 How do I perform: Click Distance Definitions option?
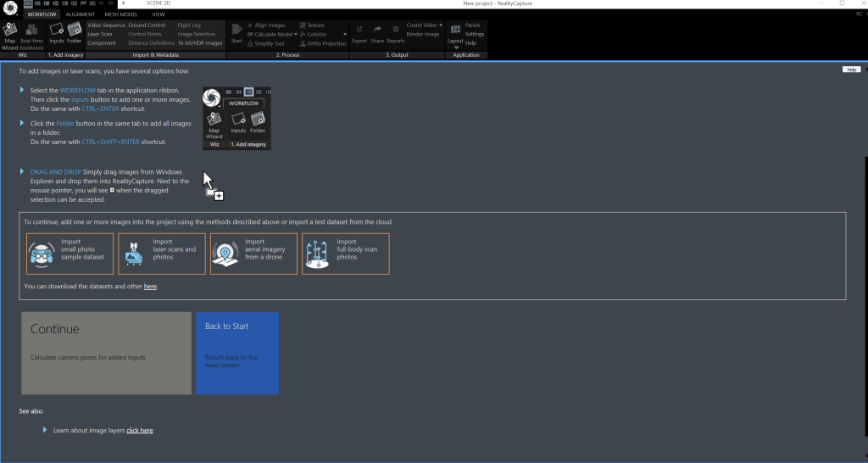pyautogui.click(x=151, y=43)
